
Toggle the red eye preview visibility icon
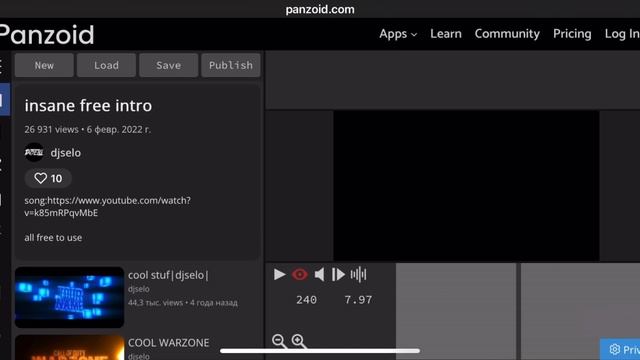tap(300, 274)
